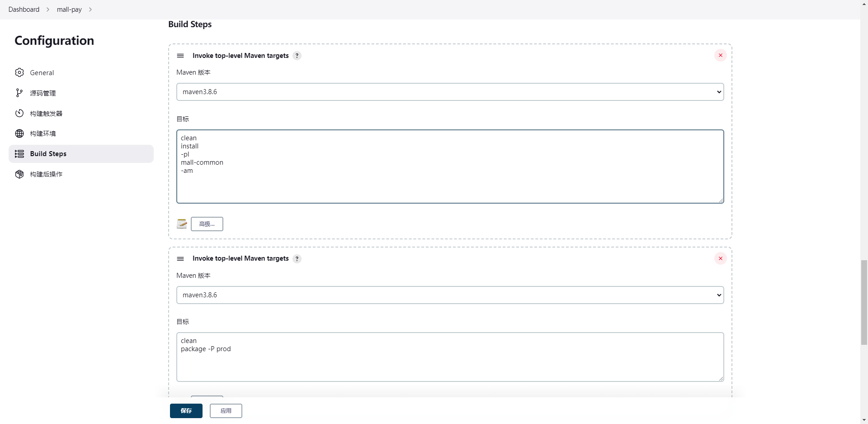Screen dimensions: 868x424
Task: Open second Maven version dropdown
Action: pyautogui.click(x=450, y=295)
